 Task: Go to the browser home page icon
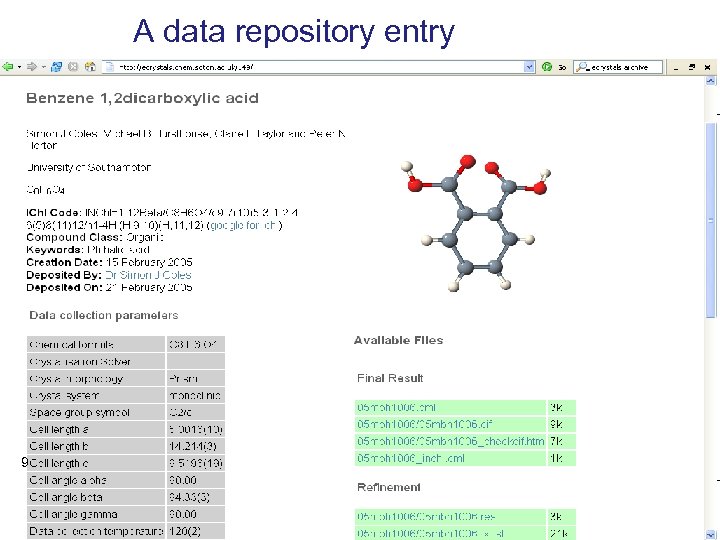90,67
